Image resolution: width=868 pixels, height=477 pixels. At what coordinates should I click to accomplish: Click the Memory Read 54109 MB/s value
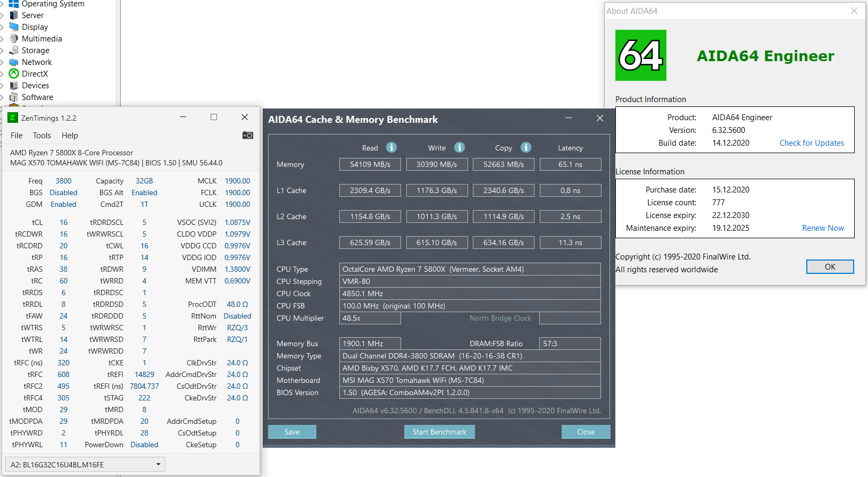(370, 164)
